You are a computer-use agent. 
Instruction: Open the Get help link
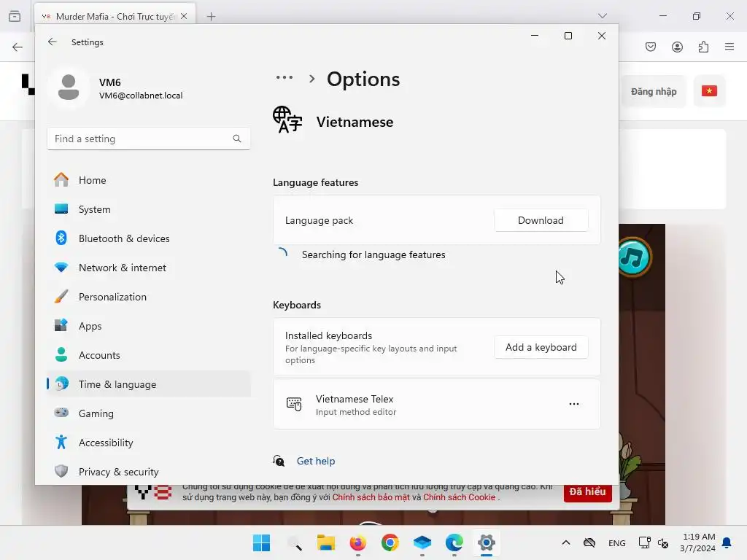point(316,461)
